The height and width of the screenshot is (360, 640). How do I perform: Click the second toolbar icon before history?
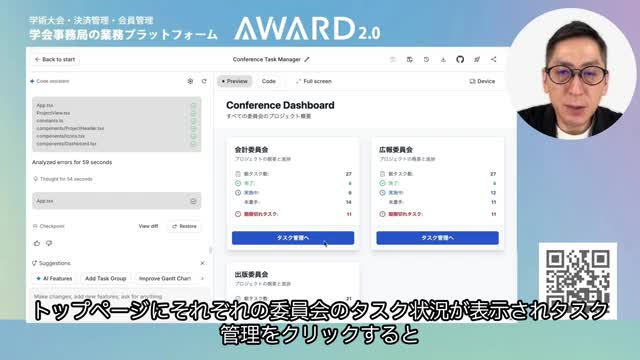(409, 60)
